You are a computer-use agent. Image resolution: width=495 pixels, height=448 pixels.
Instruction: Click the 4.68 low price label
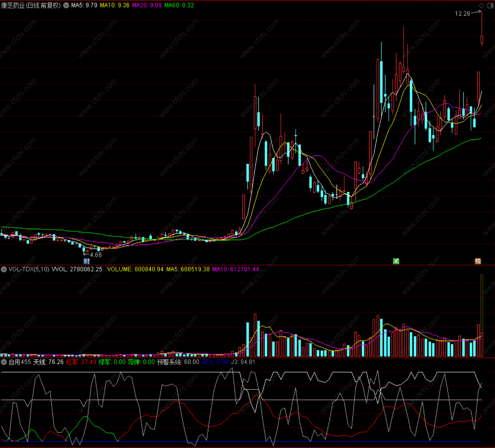click(x=96, y=255)
